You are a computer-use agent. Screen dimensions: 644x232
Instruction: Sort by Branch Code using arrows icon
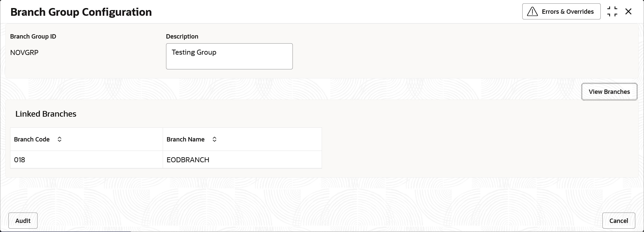click(x=59, y=139)
